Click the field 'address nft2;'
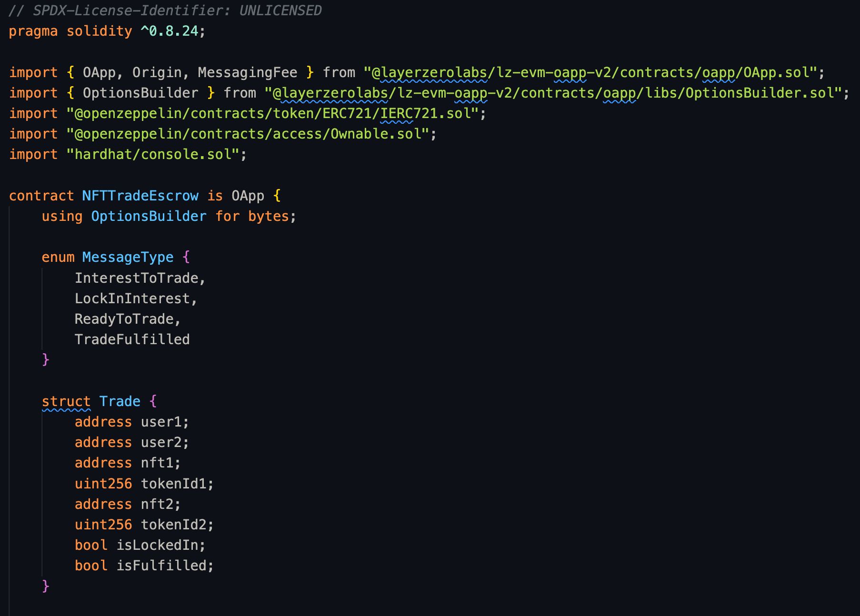 tap(128, 504)
